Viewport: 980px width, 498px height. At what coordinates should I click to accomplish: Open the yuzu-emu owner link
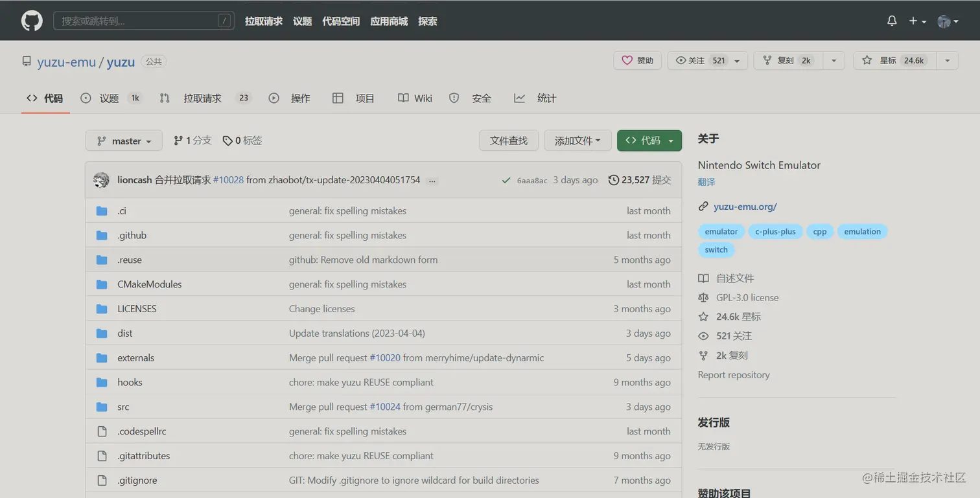tap(66, 62)
